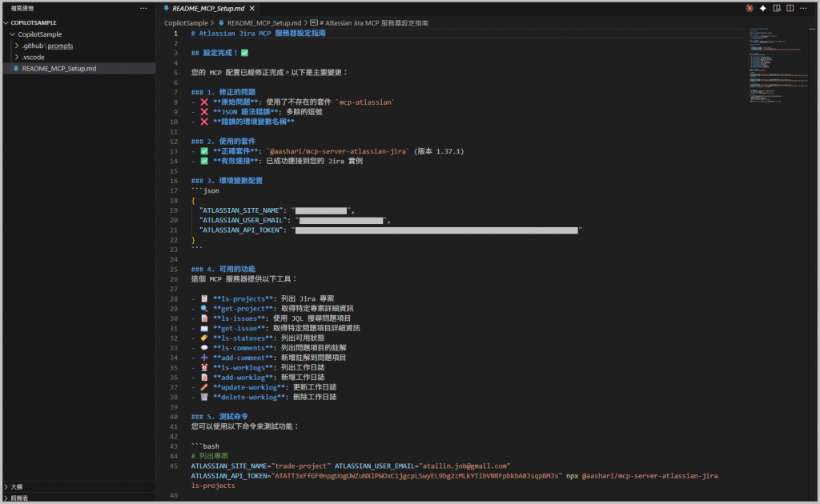Click the '### 3. 環境變數配置' heading
Viewport: 820px width, 504px height.
pos(227,181)
